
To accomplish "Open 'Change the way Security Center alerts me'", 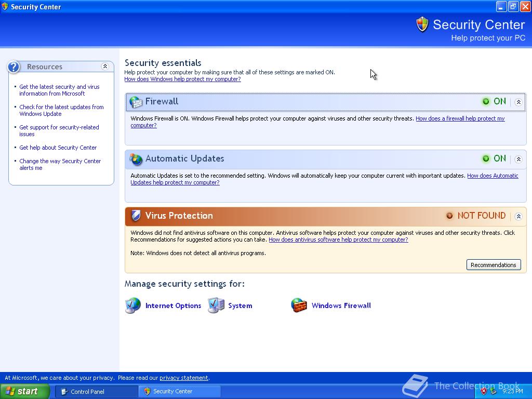I will (x=60, y=165).
